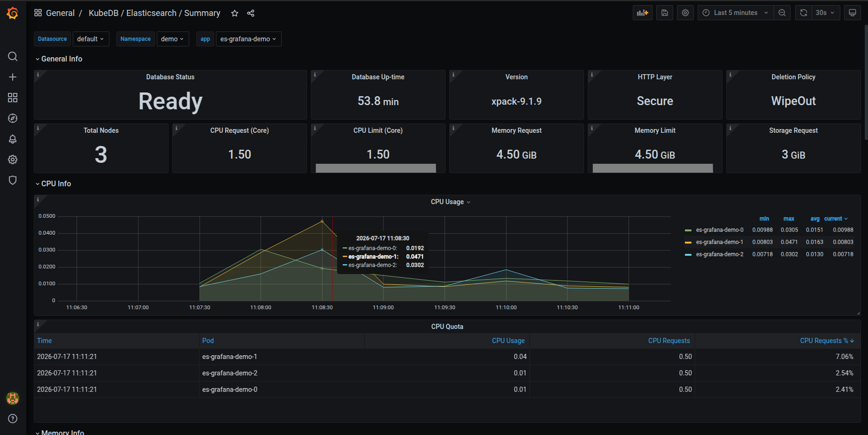
Task: Open the Datasource default dropdown
Action: pos(91,39)
